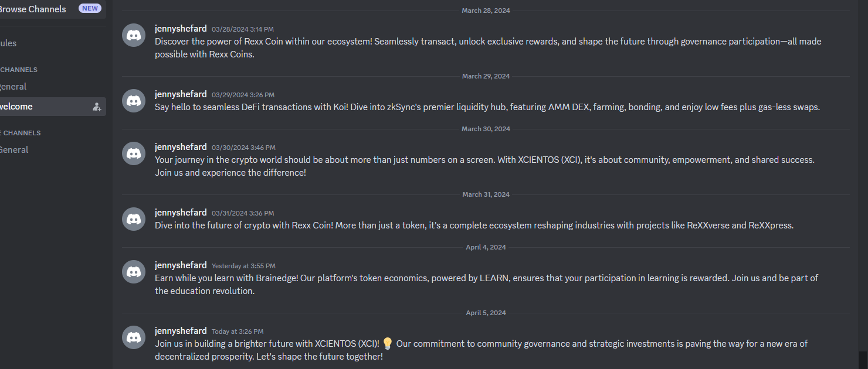Select the avatar next to the ReXXverse message
This screenshot has width=868, height=369.
click(x=134, y=219)
